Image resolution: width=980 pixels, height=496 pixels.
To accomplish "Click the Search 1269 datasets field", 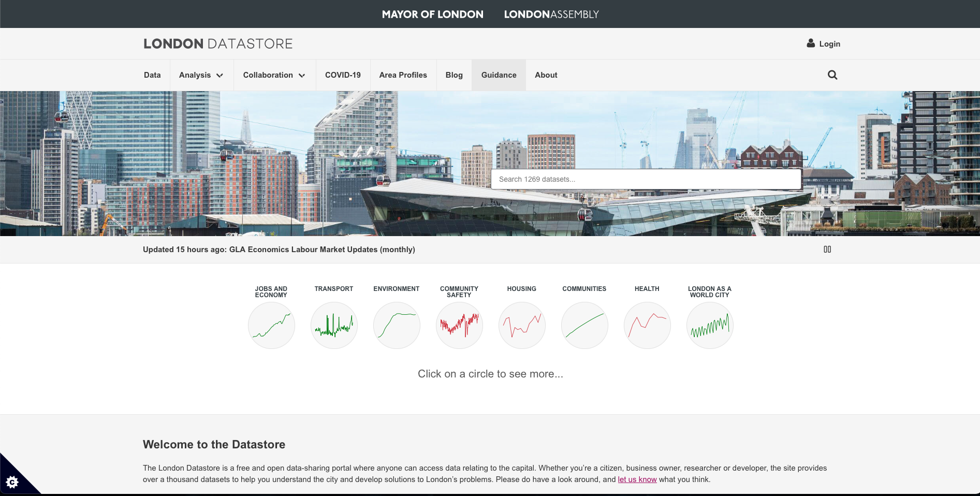I will coord(646,179).
